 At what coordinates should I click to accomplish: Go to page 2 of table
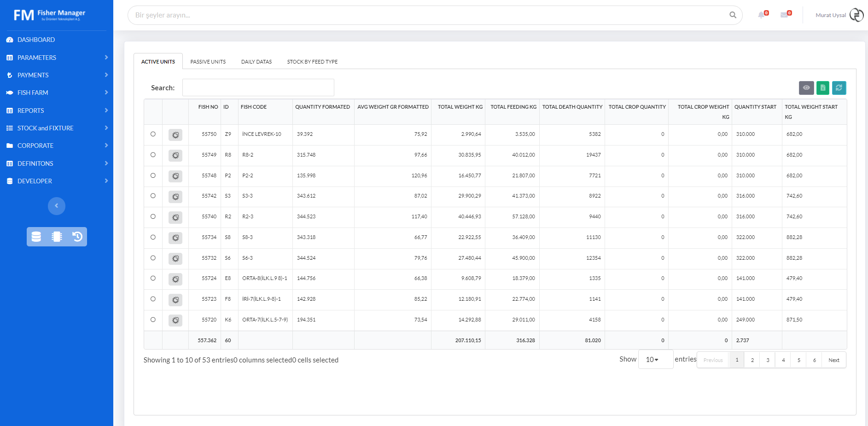tap(752, 360)
